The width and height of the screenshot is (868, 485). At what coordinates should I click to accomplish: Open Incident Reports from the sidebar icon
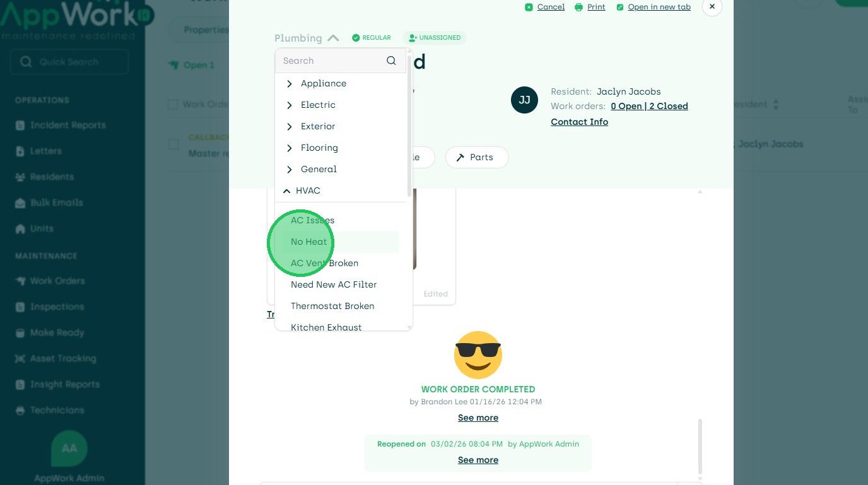click(x=20, y=126)
